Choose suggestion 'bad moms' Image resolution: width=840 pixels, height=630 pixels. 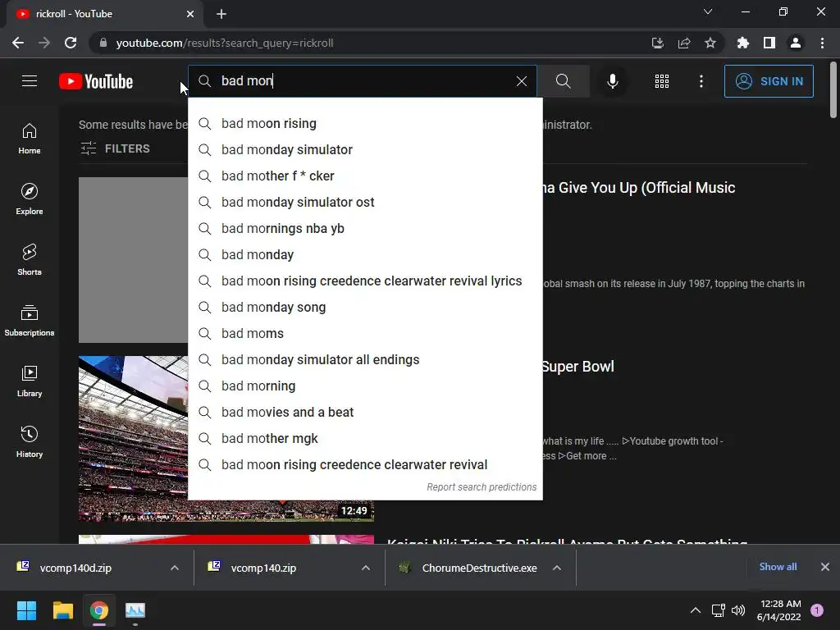[x=365, y=333]
